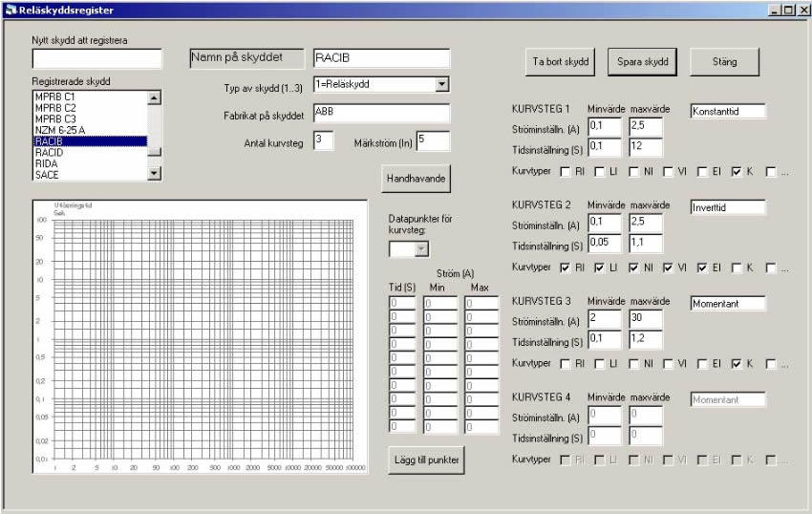Choose NZM 6-25 A from the list
Screen dimensions: 812x514
point(60,130)
